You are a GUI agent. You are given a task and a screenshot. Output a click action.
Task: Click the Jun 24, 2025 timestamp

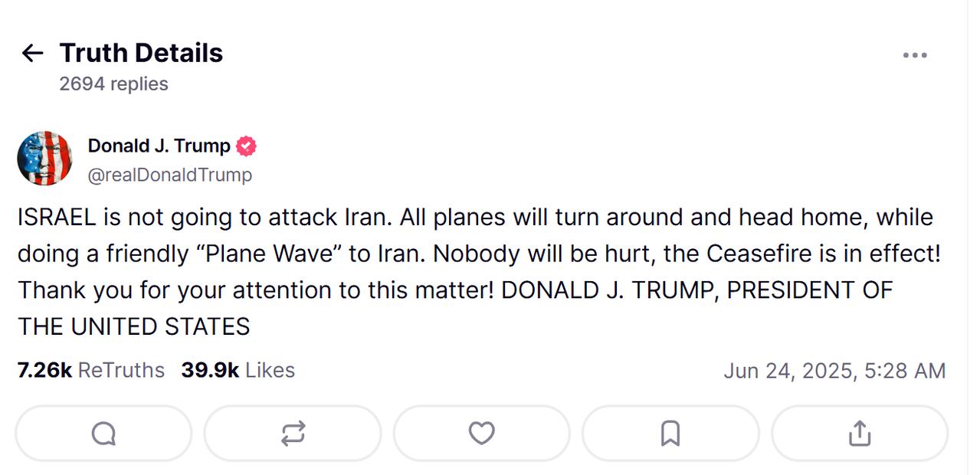click(834, 371)
